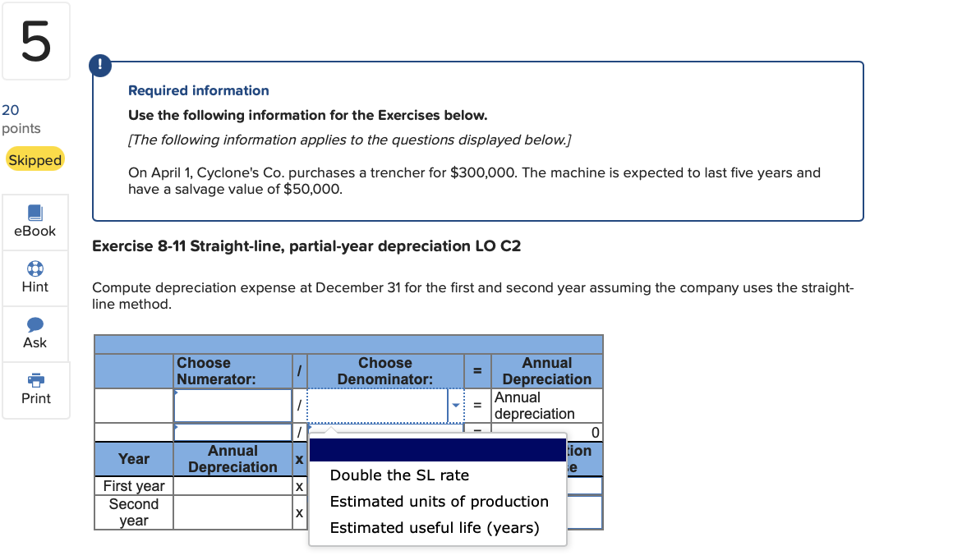
Task: Click the Print printer icon
Action: click(35, 379)
